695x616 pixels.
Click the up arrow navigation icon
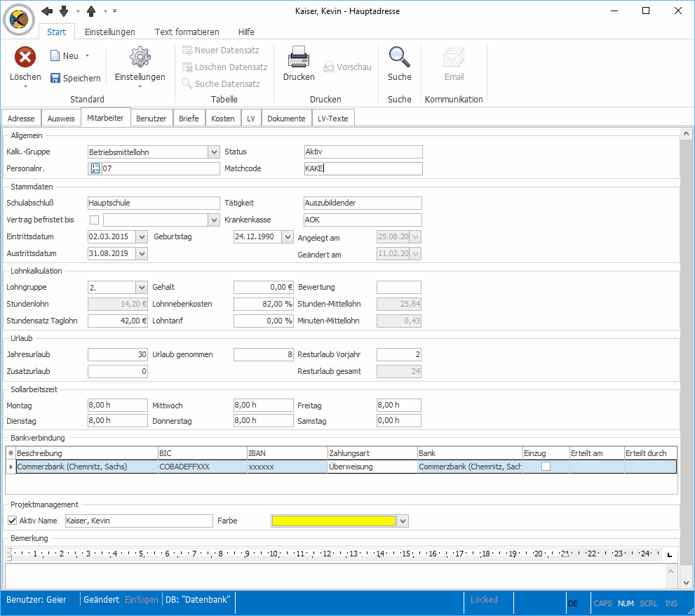91,11
